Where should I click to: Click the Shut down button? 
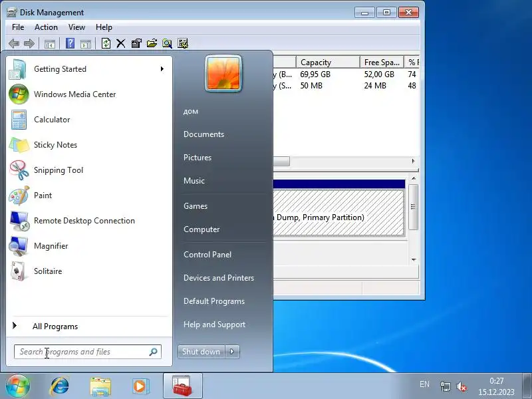tap(201, 352)
